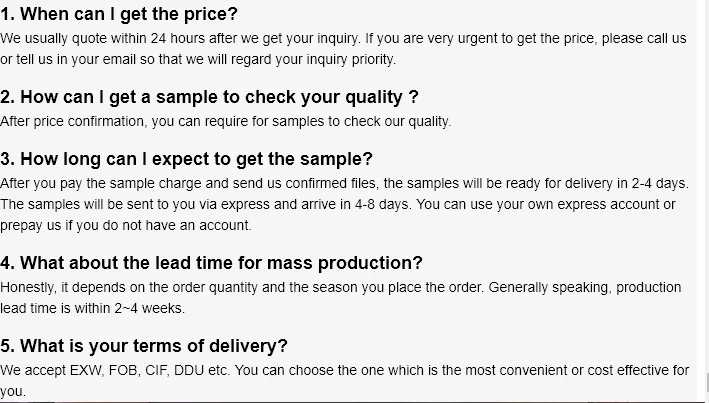Click the word "DDU" in the delivery terms
The height and width of the screenshot is (403, 709).
192,370
